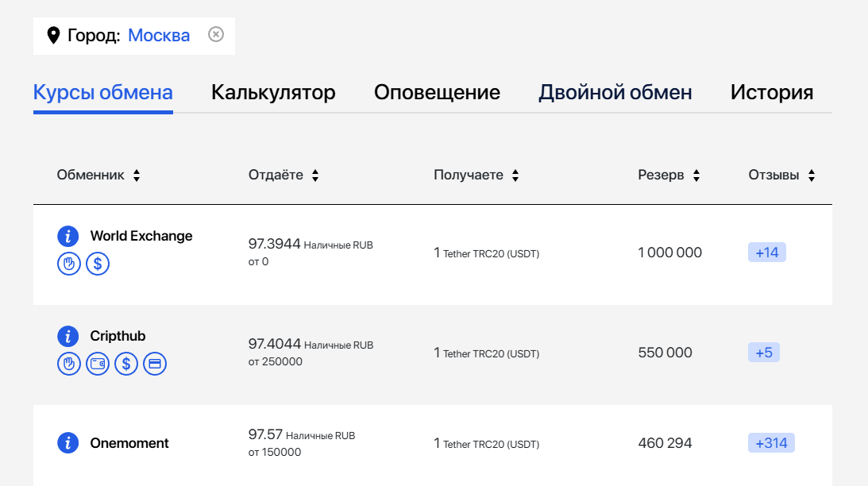Screen dimensions: 868x486
Task: Click card icon under Cripthub
Action: coord(155,364)
